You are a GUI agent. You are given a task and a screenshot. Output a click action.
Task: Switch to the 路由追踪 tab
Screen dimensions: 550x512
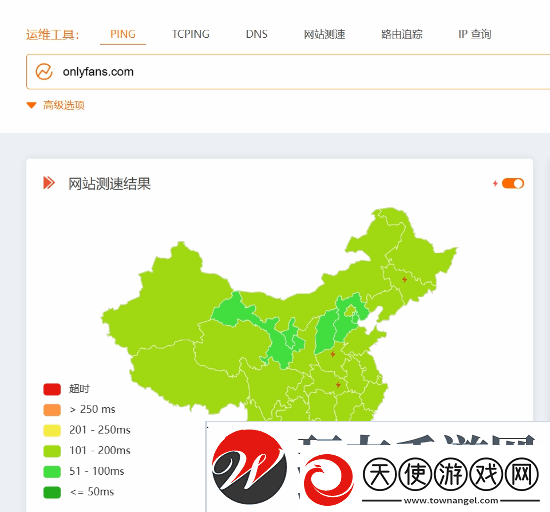click(x=402, y=34)
